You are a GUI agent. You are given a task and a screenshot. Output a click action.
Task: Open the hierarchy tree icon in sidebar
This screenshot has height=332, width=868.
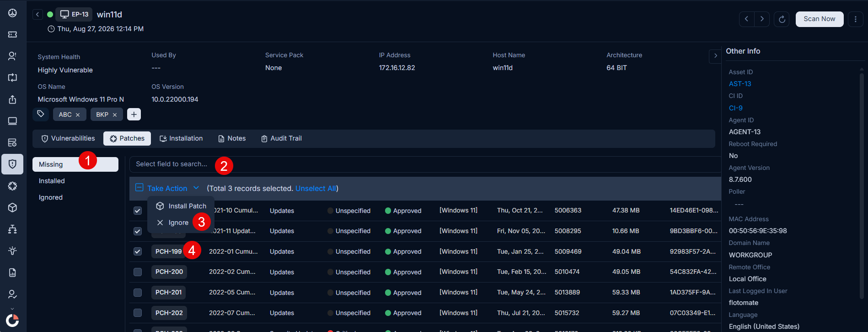(x=12, y=229)
